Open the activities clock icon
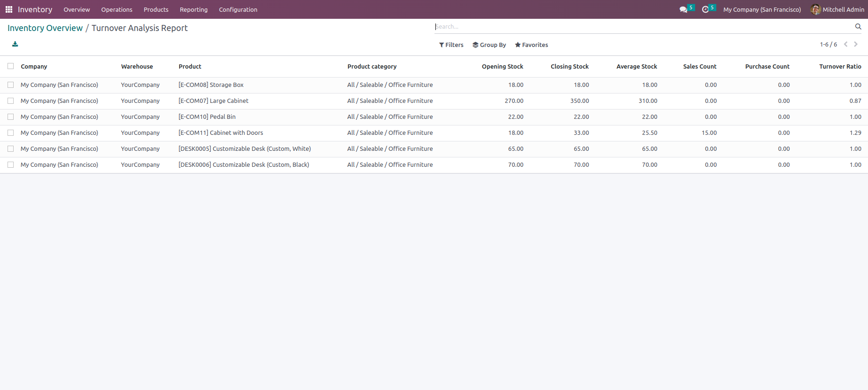The width and height of the screenshot is (868, 390). 705,9
